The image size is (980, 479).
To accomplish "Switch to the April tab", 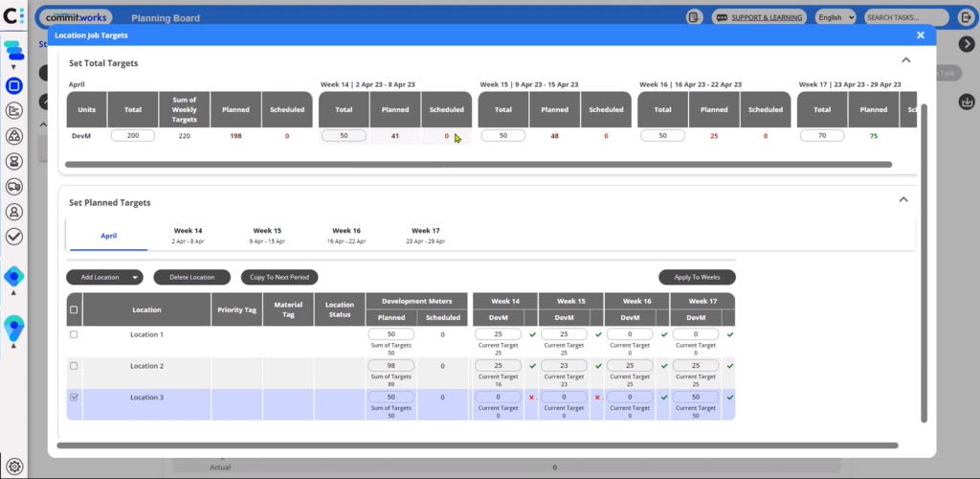I will [109, 236].
